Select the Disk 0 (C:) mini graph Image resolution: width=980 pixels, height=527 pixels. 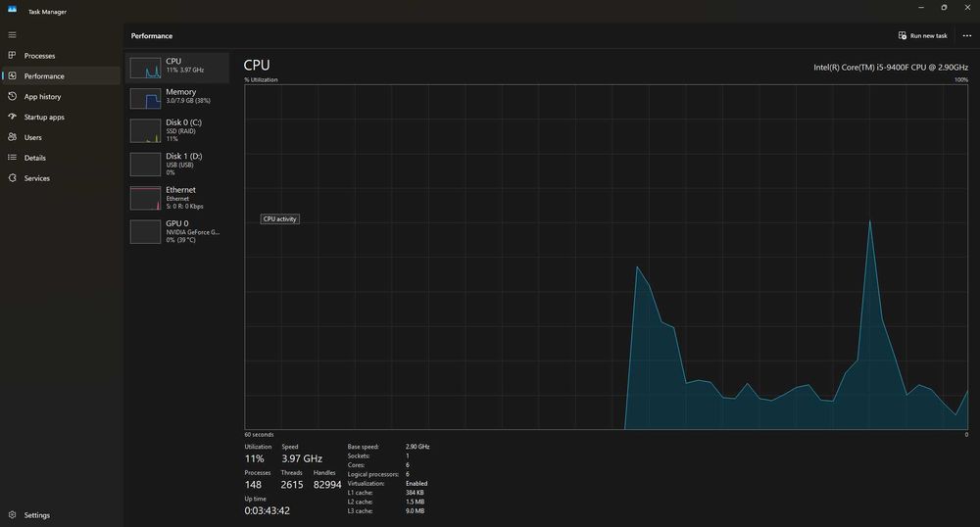coord(145,131)
